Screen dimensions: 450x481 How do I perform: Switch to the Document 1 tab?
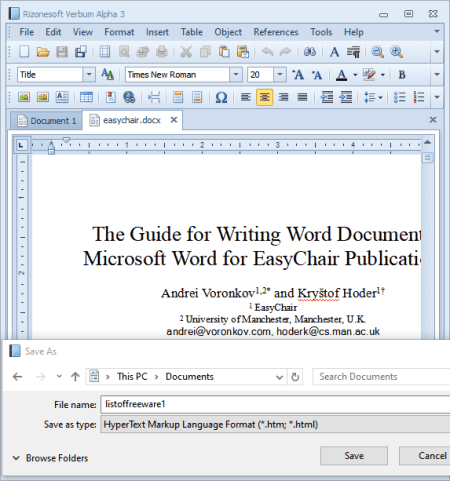coord(46,121)
